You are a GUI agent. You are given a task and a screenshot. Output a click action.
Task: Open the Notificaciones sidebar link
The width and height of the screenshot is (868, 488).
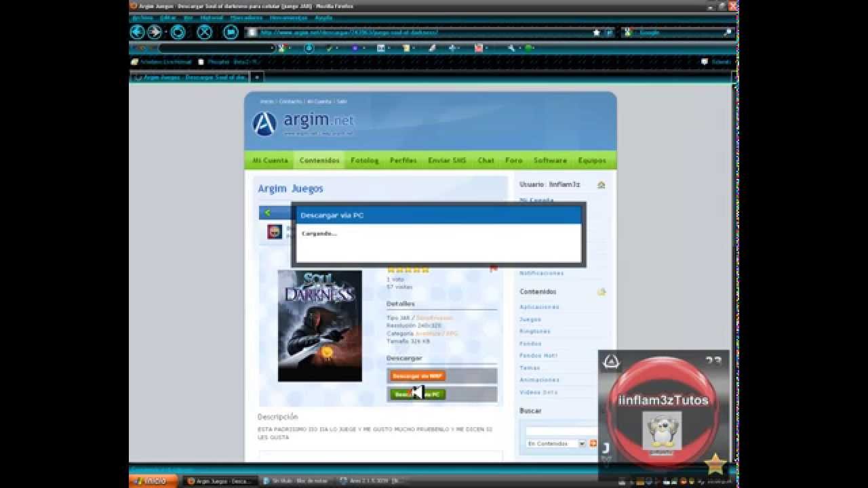point(541,273)
